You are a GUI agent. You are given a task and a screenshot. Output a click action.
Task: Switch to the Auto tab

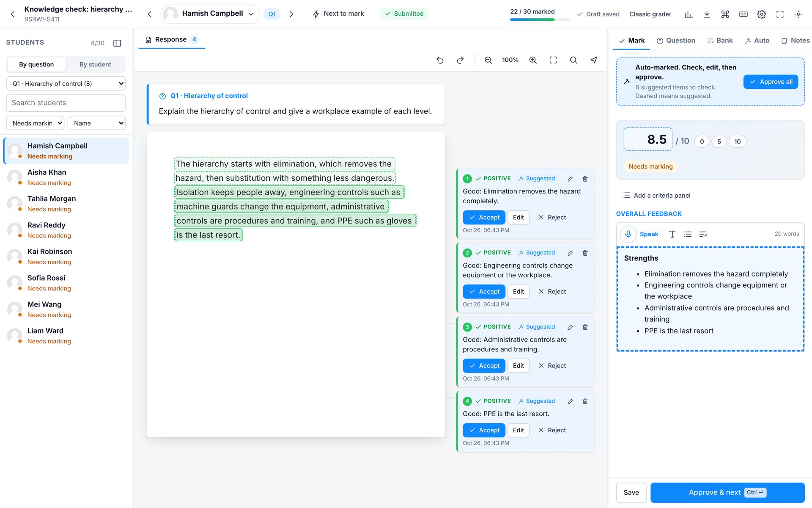coord(757,40)
